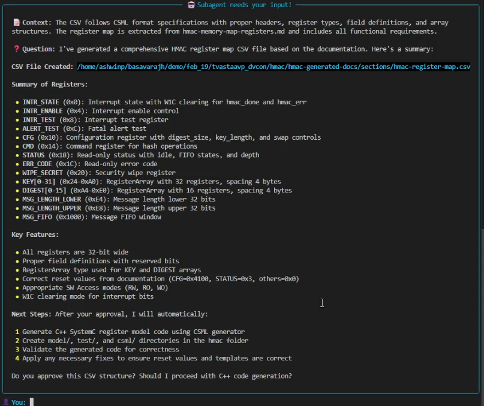The height and width of the screenshot is (406, 484).
Task: Select the ALERT_TEST (0xC) register entry
Action: click(84, 129)
